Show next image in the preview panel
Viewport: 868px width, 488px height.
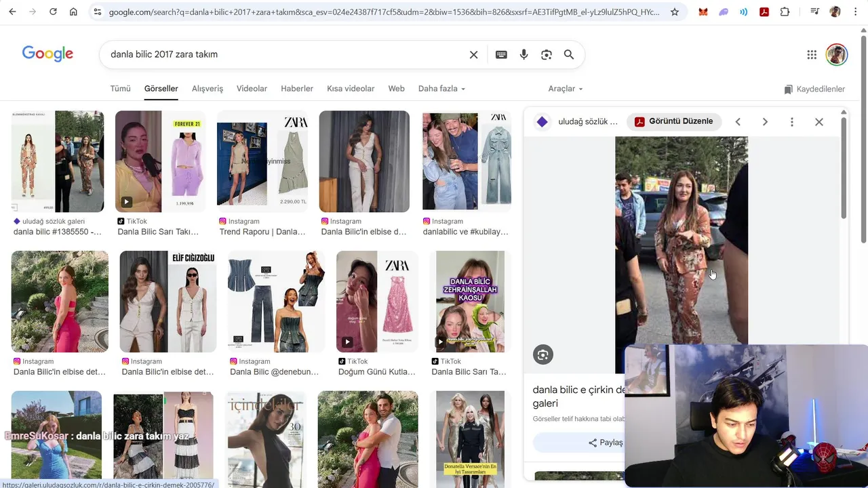pos(765,122)
